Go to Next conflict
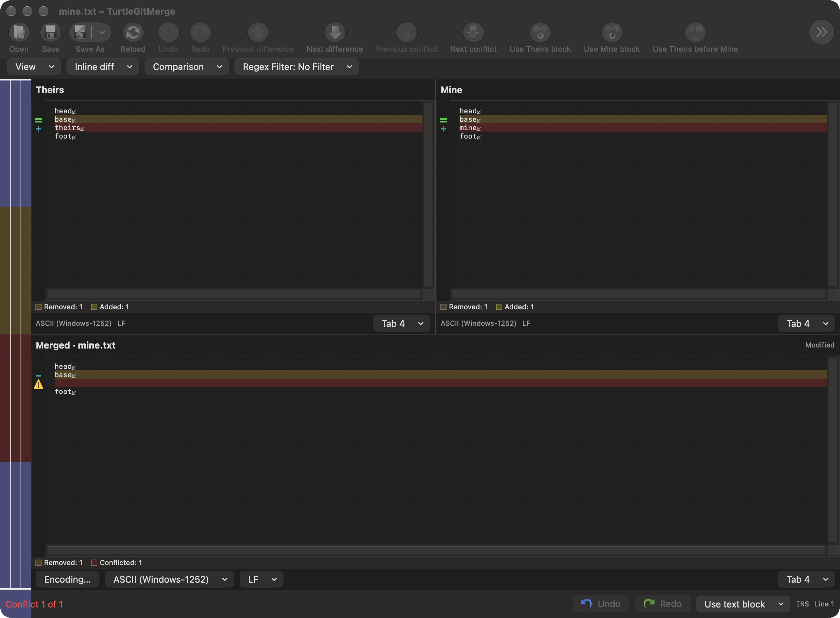This screenshot has width=840, height=618. [473, 33]
